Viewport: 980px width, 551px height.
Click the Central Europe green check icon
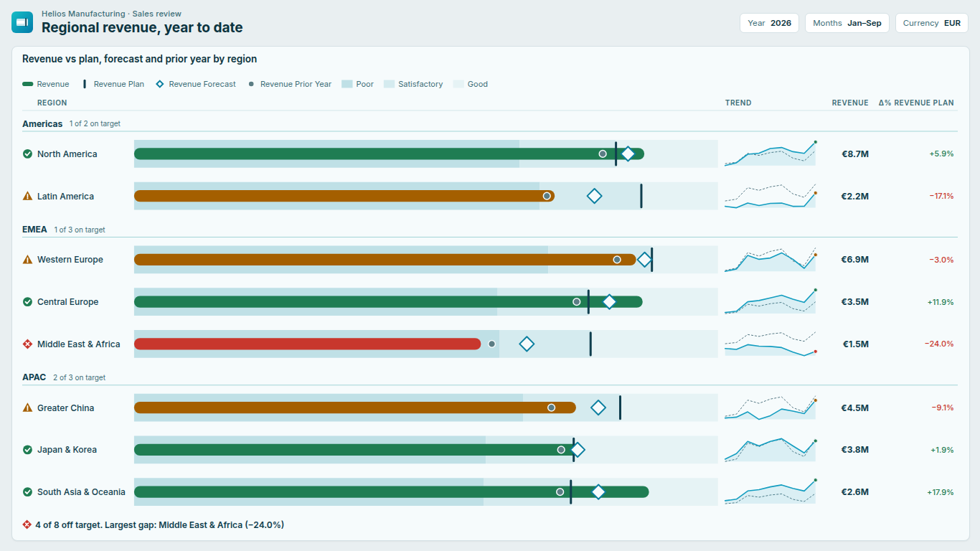27,302
